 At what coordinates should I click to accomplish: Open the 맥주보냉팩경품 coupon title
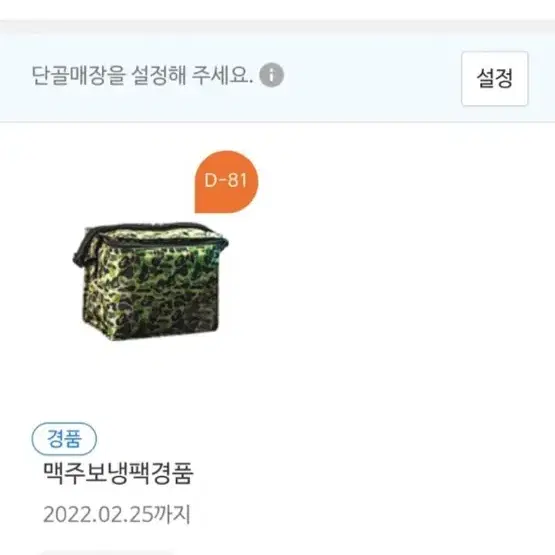coord(118,473)
